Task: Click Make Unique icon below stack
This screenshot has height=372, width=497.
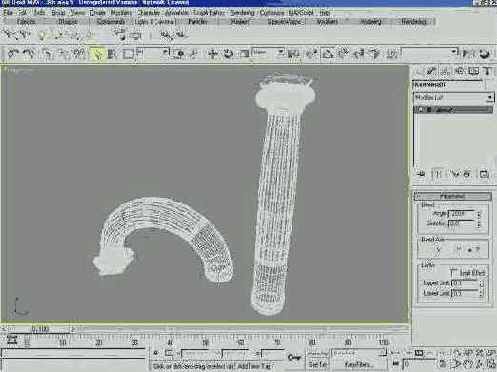Action: coord(454,174)
